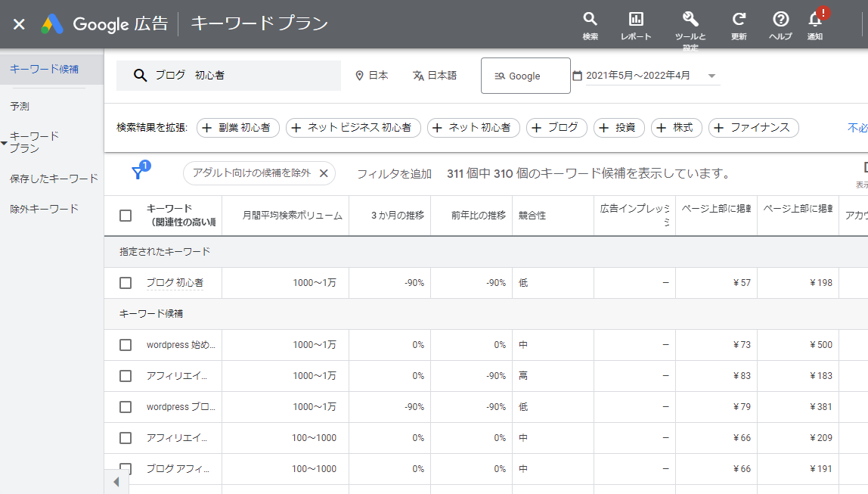
Task: Open 保存したキーワード in sidebar
Action: (x=54, y=179)
